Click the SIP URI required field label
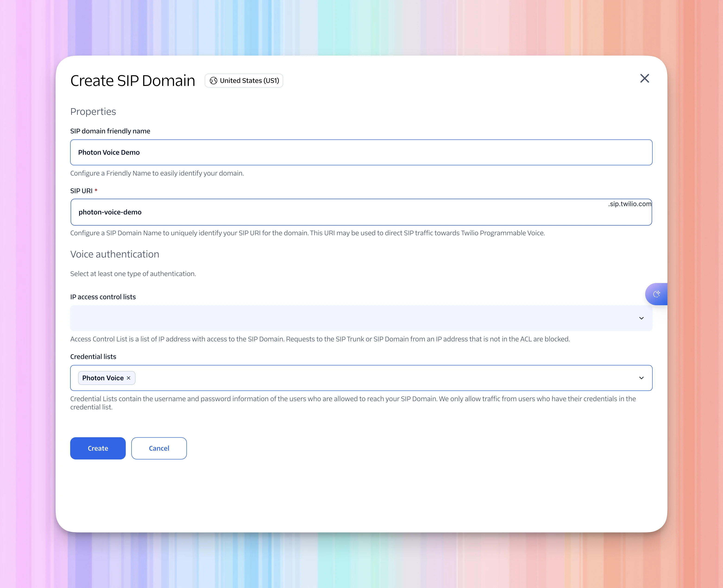 [84, 191]
